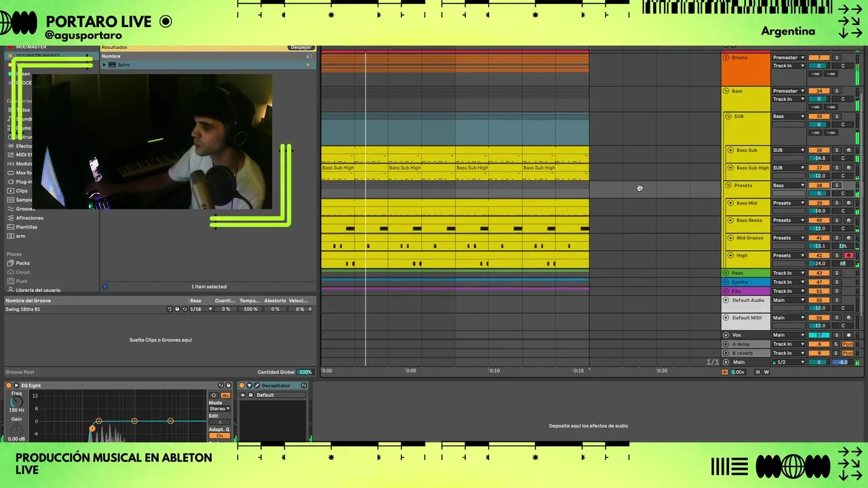The height and width of the screenshot is (488, 868).
Task: Fold the Drums group track
Action: click(x=726, y=58)
